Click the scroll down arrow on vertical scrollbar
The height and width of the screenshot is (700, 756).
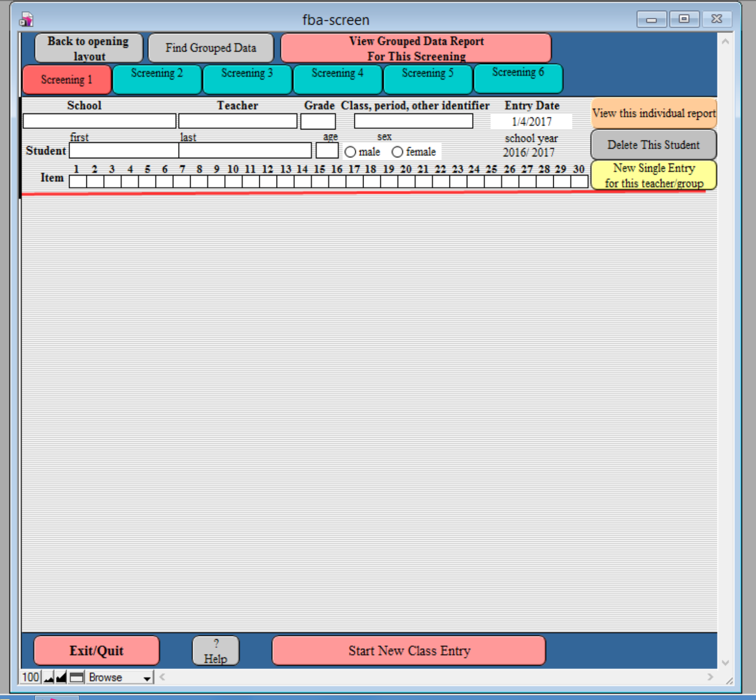tap(725, 663)
